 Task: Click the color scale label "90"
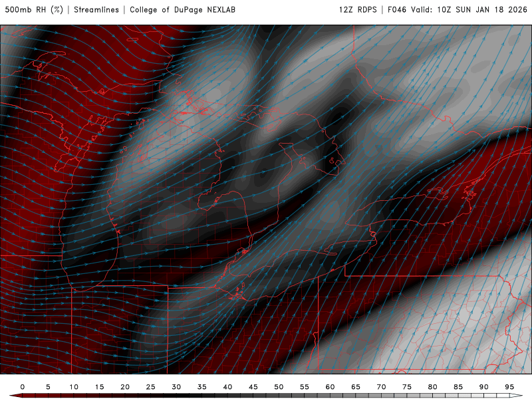(484, 387)
